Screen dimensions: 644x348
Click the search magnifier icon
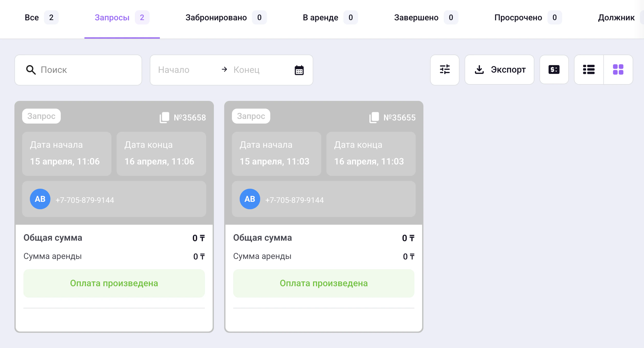click(x=31, y=70)
